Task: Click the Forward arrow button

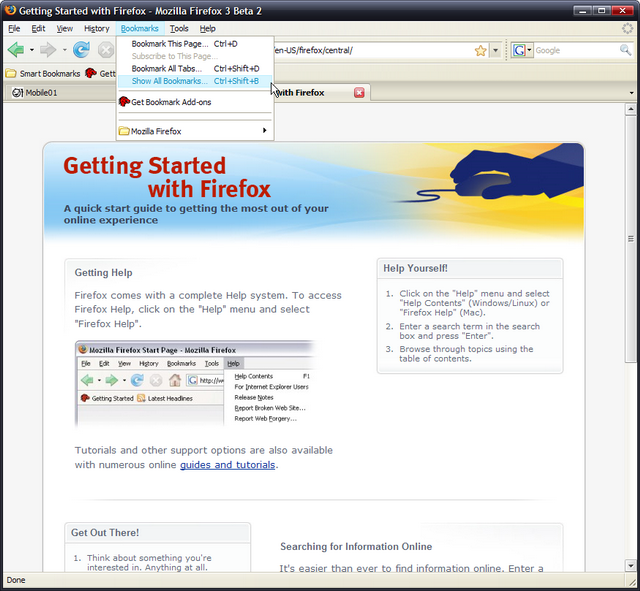Action: (48, 50)
